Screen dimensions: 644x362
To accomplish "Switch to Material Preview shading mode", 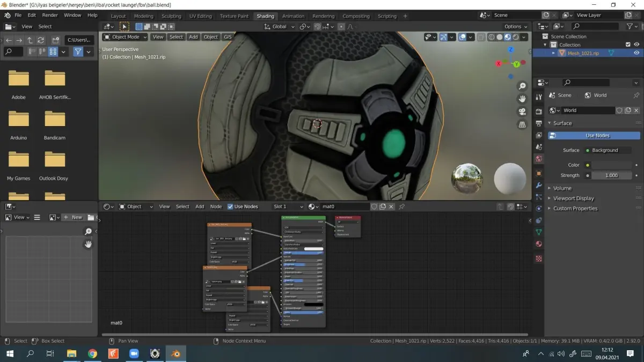I will tap(508, 37).
